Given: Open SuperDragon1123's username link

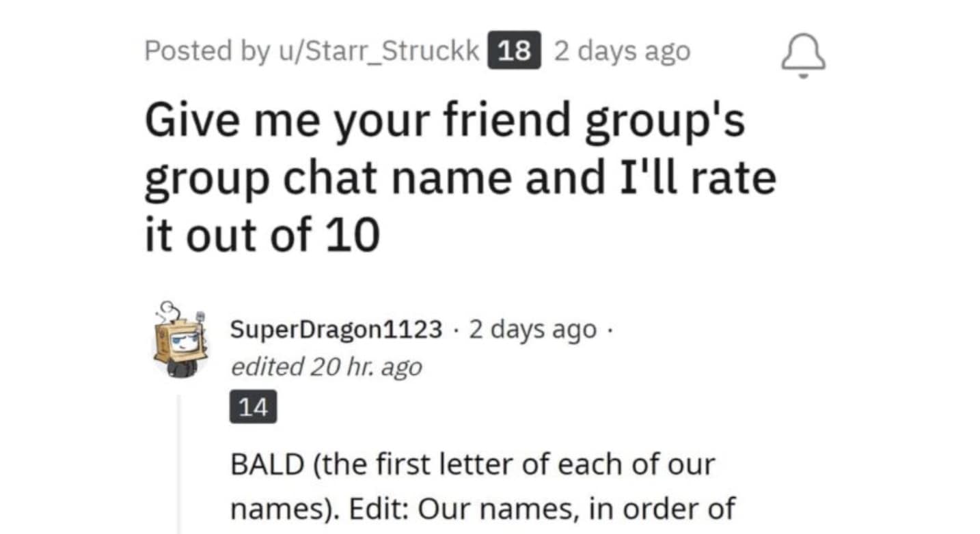Looking at the screenshot, I should (x=336, y=331).
